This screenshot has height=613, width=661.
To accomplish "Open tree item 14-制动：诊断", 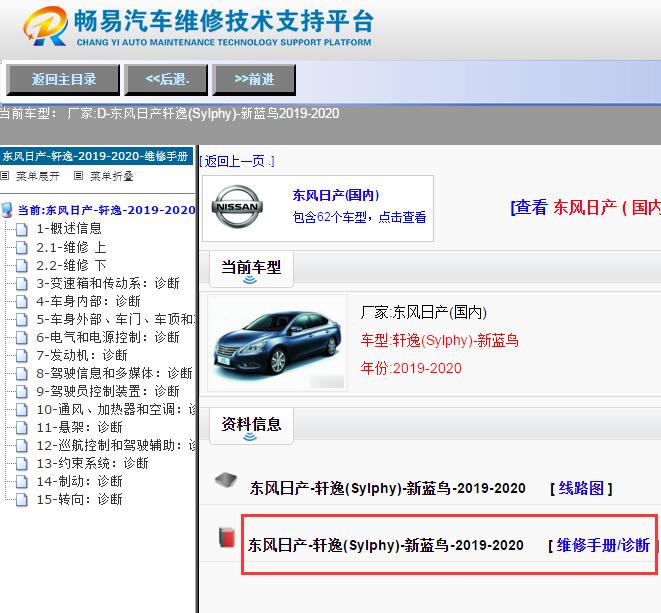I will 80,481.
